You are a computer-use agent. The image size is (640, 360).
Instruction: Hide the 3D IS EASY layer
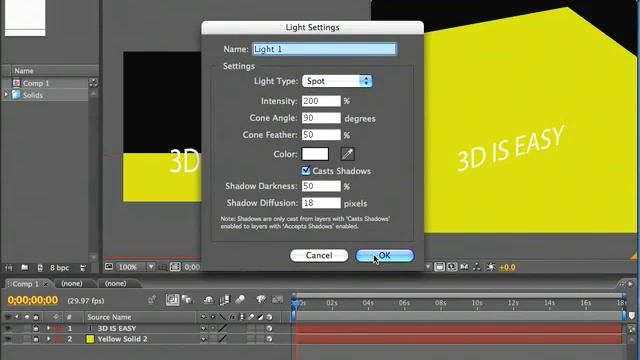8,328
